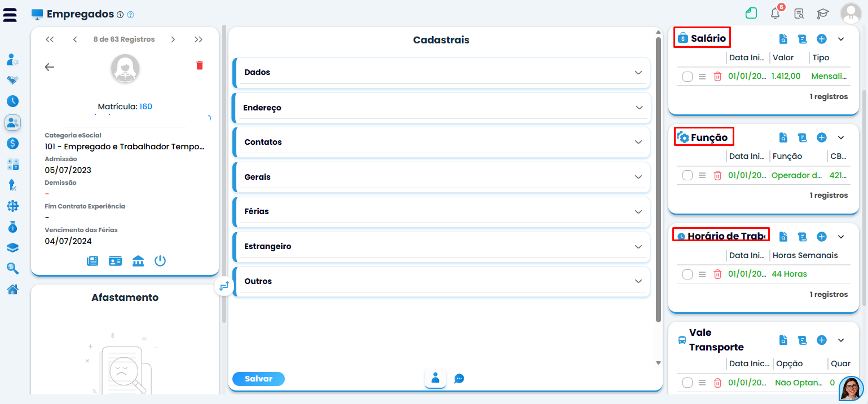Click the Salvar button
Screen dimensions: 868x404
point(258,379)
